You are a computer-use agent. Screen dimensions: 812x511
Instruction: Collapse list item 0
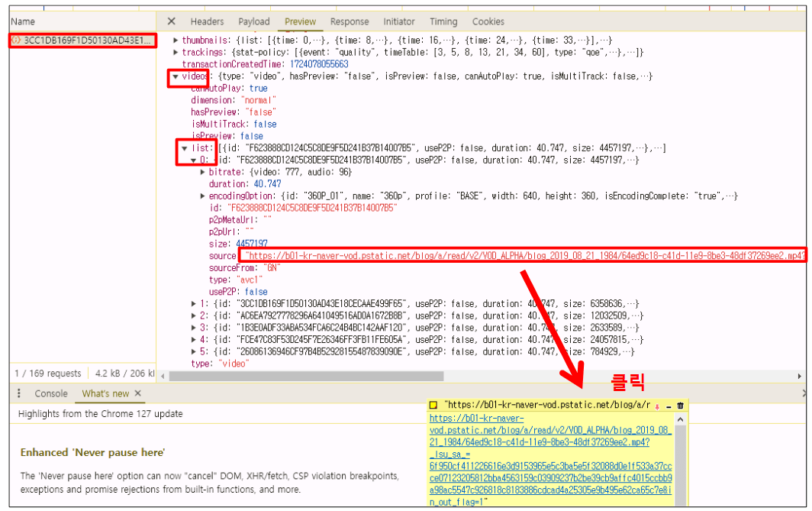194,160
